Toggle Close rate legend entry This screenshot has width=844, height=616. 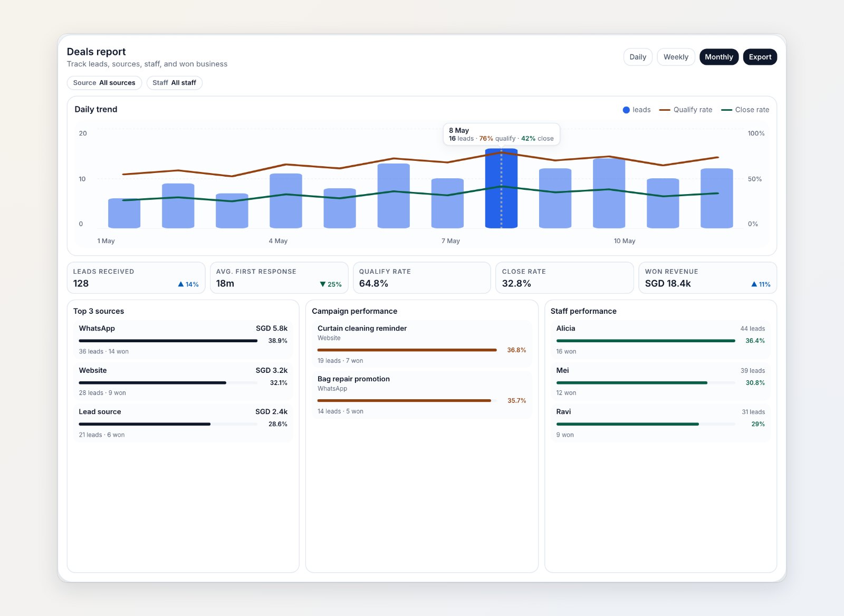(x=745, y=110)
